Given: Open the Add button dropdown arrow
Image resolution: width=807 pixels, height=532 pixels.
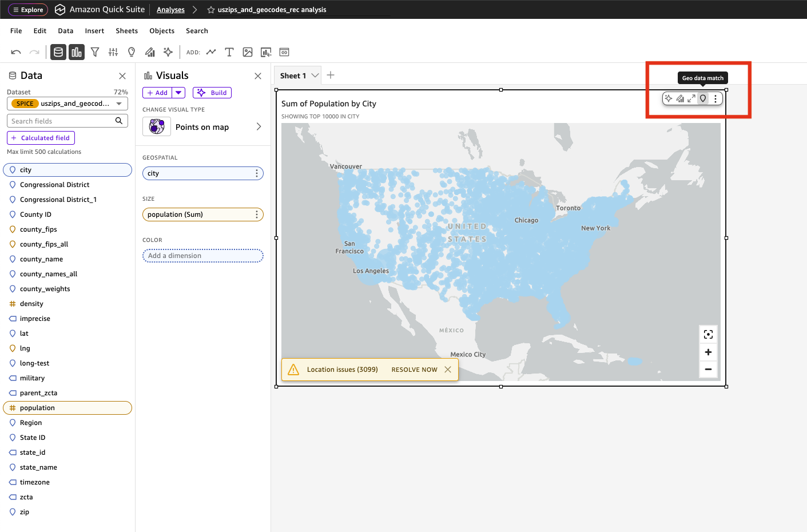Looking at the screenshot, I should 179,93.
